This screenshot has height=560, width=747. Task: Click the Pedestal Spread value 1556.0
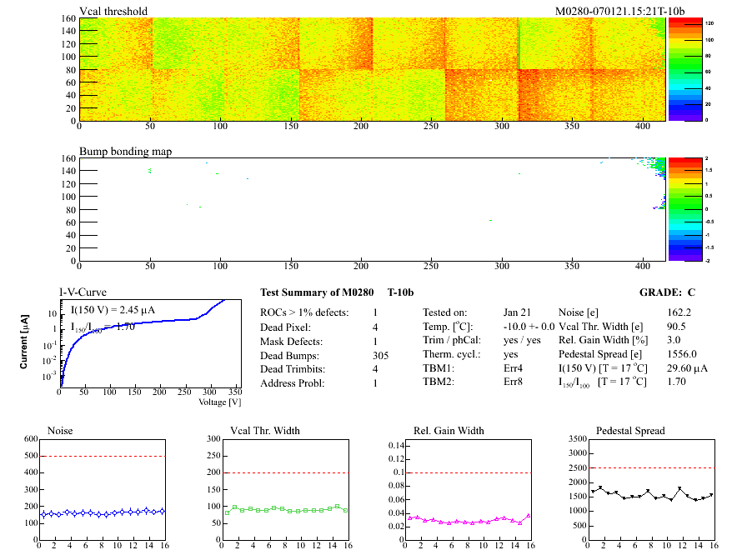(682, 354)
